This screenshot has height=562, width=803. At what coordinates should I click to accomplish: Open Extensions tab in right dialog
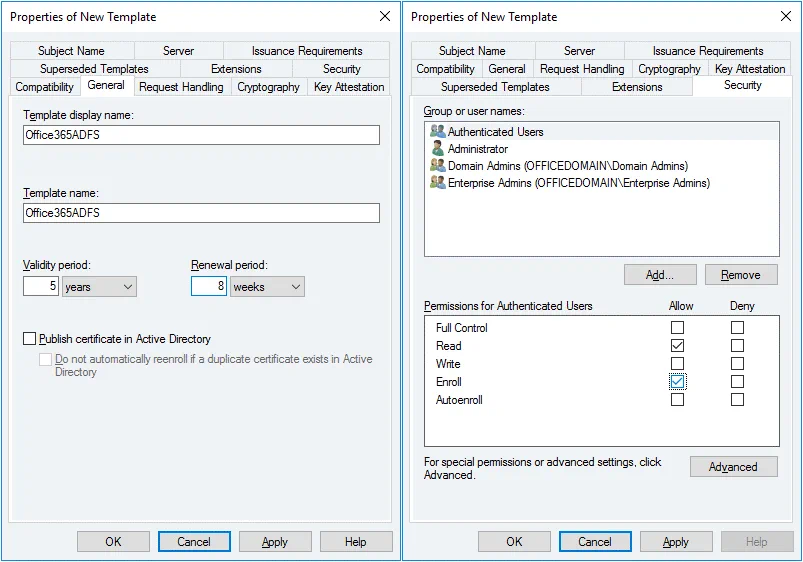pos(637,87)
